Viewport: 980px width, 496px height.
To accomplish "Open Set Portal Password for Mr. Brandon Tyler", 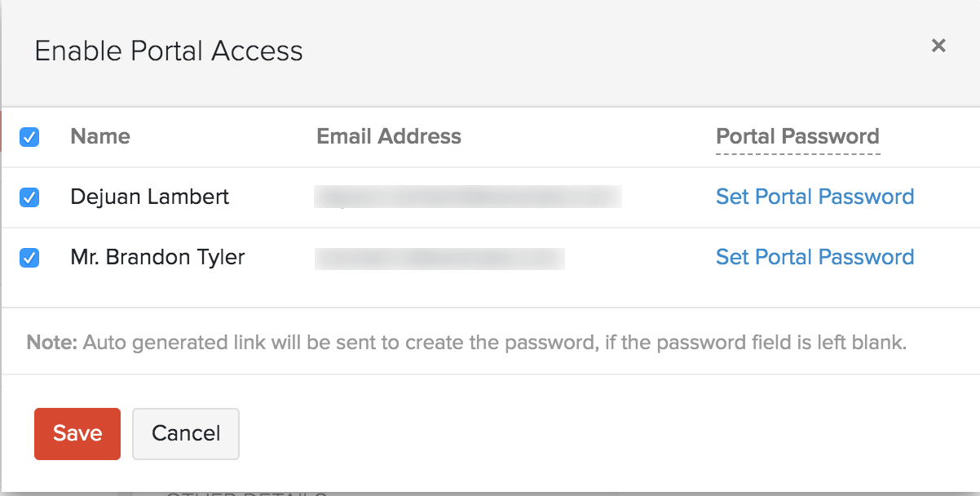I will 814,257.
